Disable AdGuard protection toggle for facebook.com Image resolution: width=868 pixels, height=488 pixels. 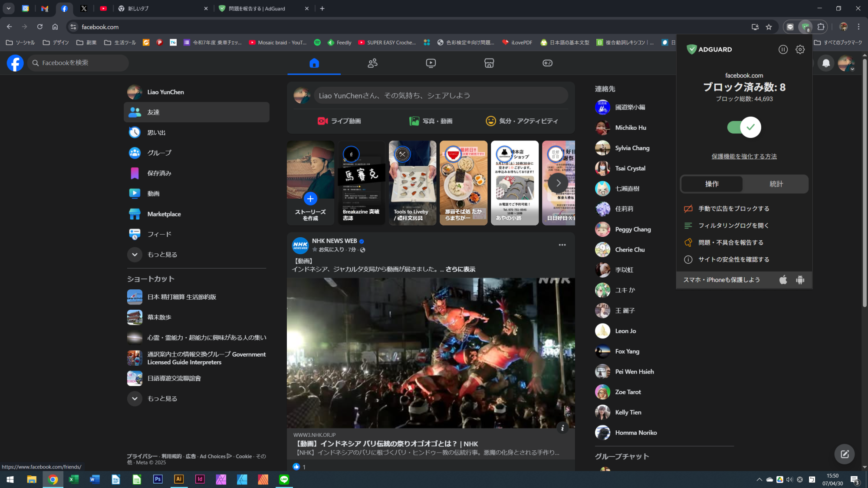click(743, 127)
